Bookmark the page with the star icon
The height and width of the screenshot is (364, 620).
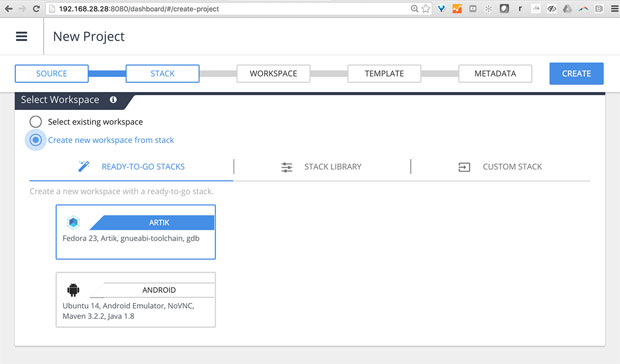(x=426, y=9)
